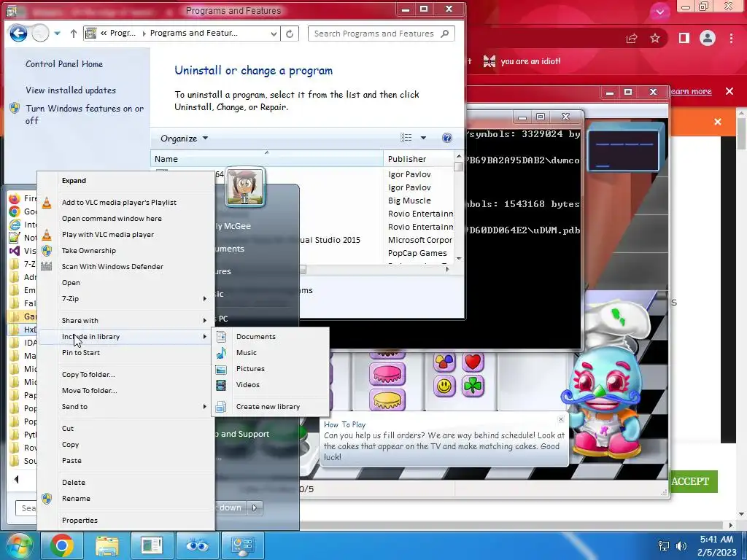Click the Control Panel taskbar icon

pyautogui.click(x=242, y=545)
